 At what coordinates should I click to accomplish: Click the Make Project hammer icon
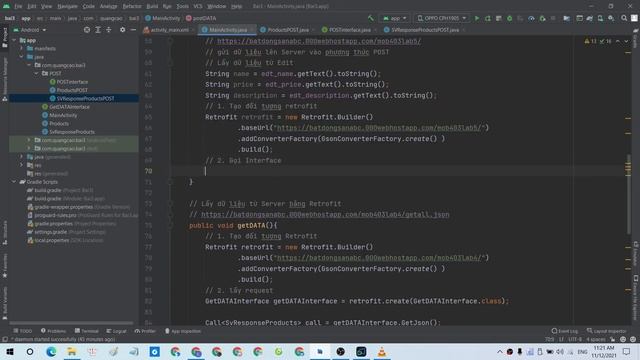pos(371,18)
